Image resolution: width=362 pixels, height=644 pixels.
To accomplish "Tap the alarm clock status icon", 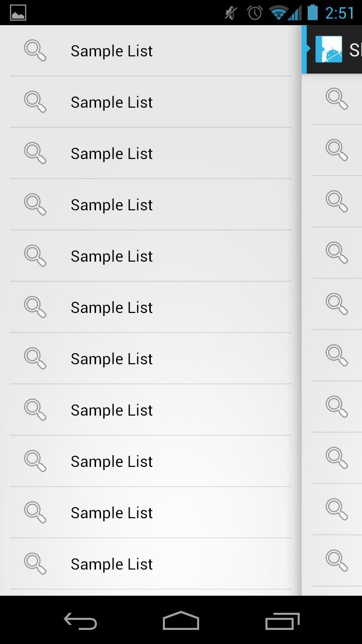I will pyautogui.click(x=255, y=13).
